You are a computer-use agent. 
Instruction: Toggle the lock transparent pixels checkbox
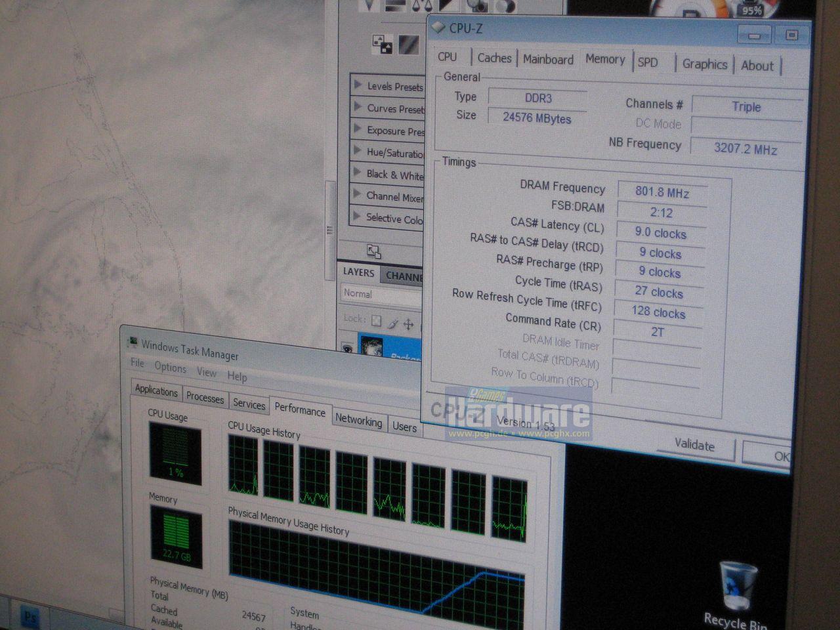coord(376,321)
